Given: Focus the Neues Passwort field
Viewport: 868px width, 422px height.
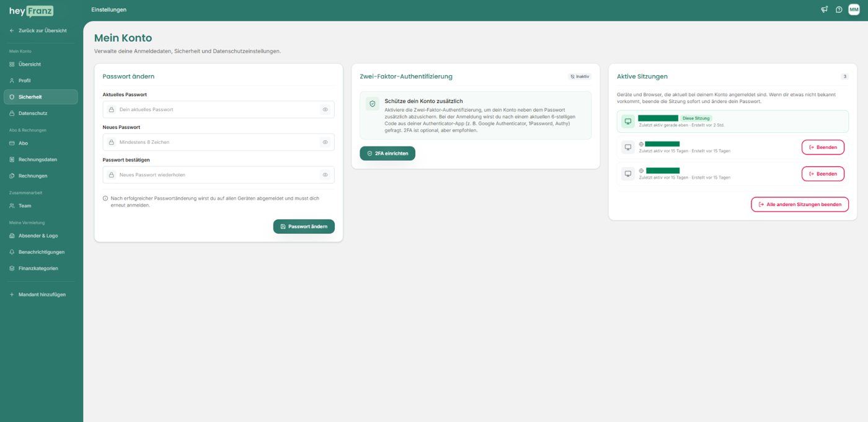Looking at the screenshot, I should click(218, 142).
